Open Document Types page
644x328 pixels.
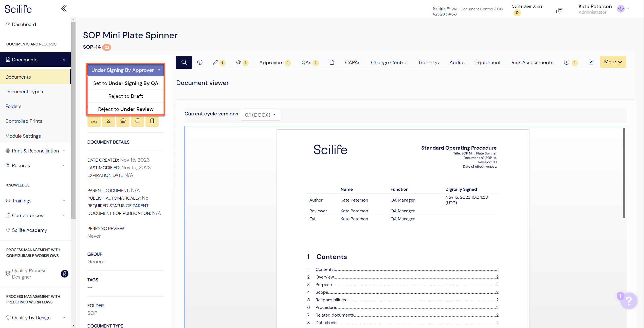tap(24, 92)
